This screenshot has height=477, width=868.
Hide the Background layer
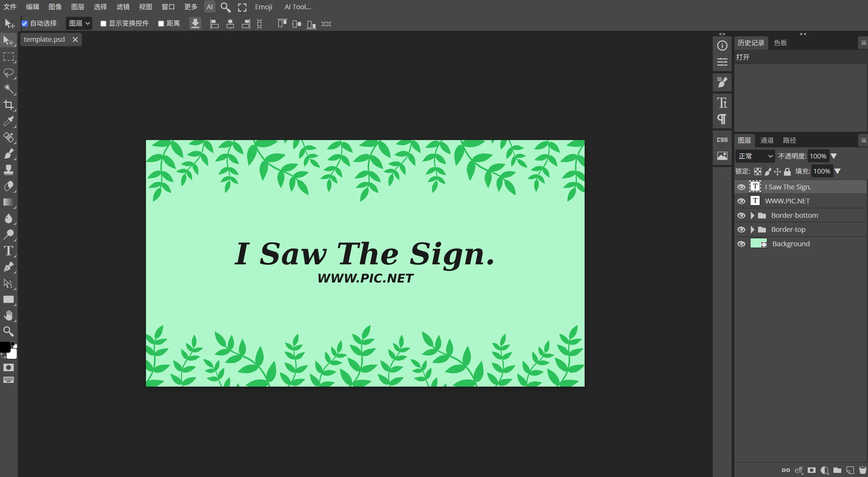tap(741, 244)
